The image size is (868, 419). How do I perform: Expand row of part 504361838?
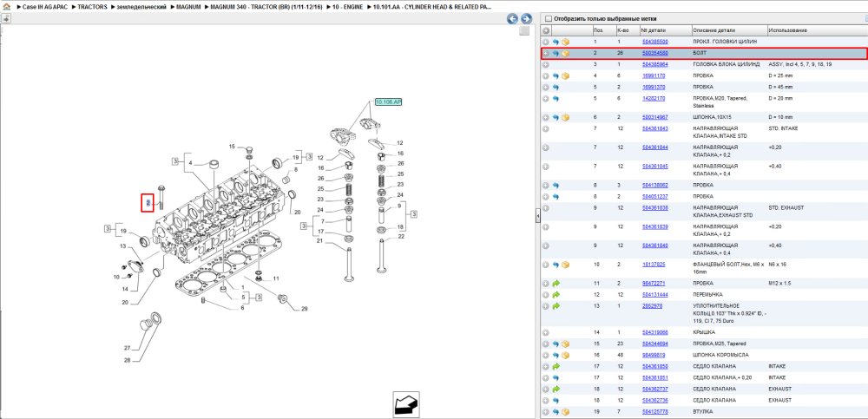pos(546,208)
